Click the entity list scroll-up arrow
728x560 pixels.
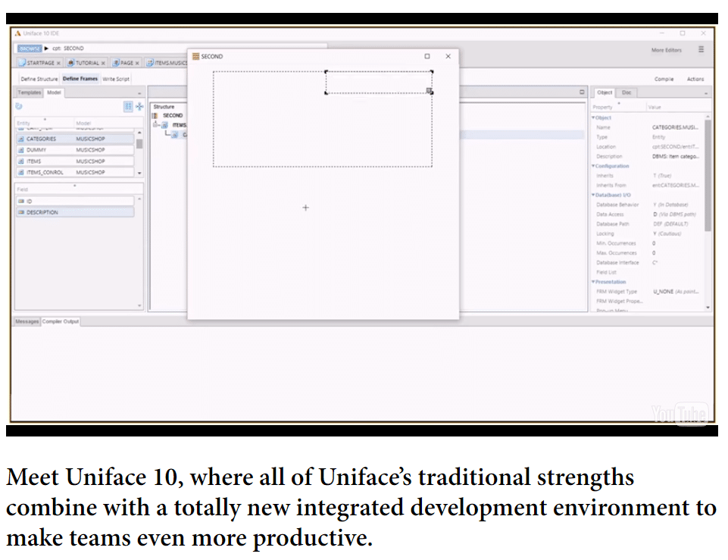pos(139,133)
